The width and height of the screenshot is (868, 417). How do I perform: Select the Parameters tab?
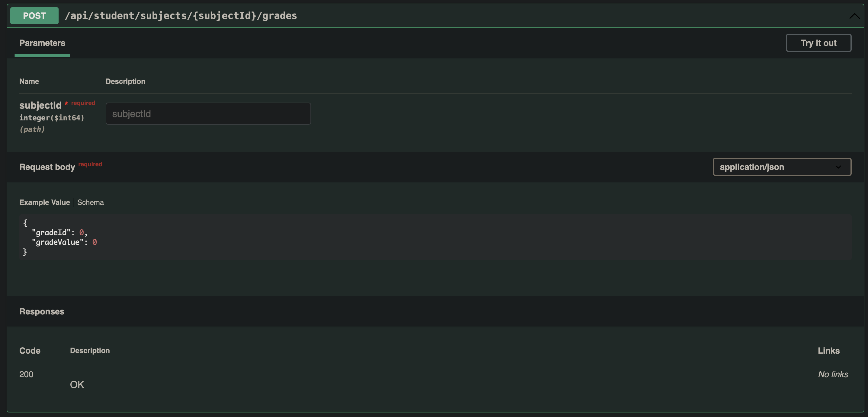(x=42, y=43)
